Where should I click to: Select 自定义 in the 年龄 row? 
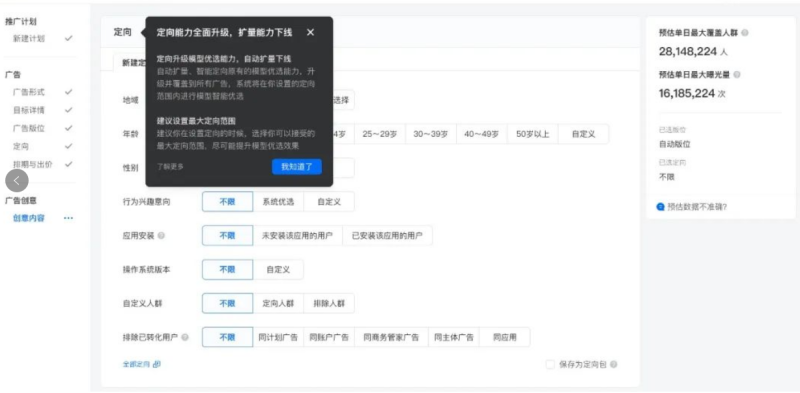583,134
